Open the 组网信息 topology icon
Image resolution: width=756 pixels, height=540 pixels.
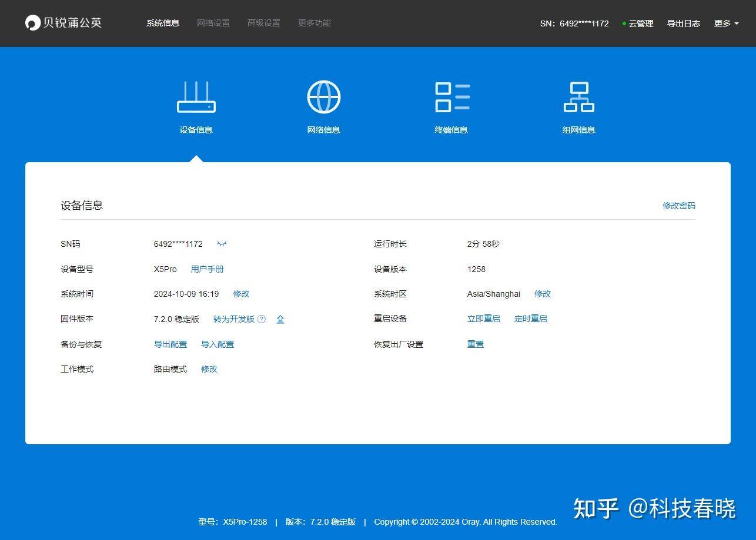coord(579,97)
